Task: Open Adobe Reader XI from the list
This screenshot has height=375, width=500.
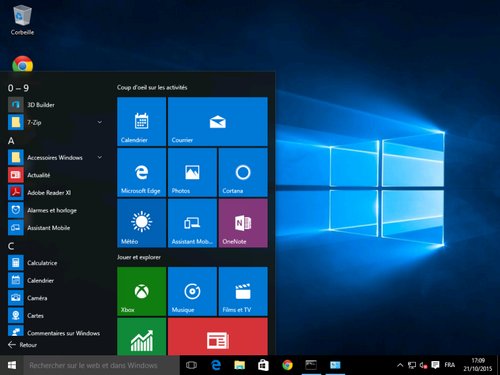Action: pyautogui.click(x=49, y=193)
